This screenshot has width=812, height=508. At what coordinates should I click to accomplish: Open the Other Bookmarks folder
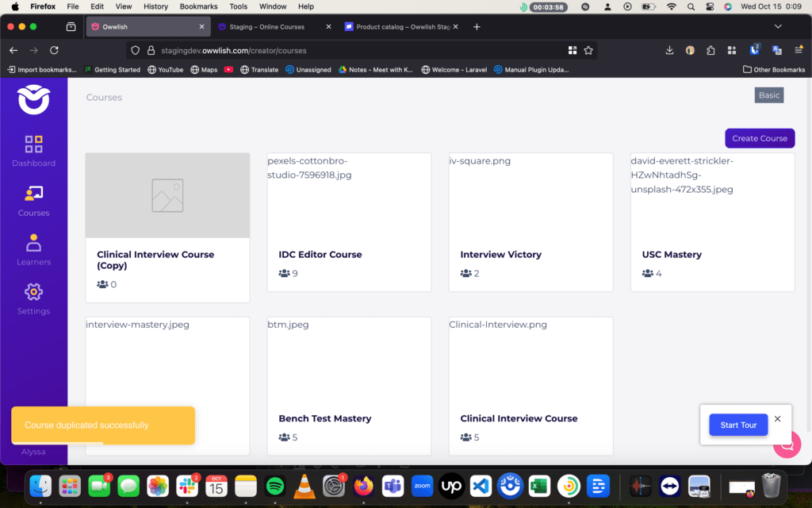(774, 70)
